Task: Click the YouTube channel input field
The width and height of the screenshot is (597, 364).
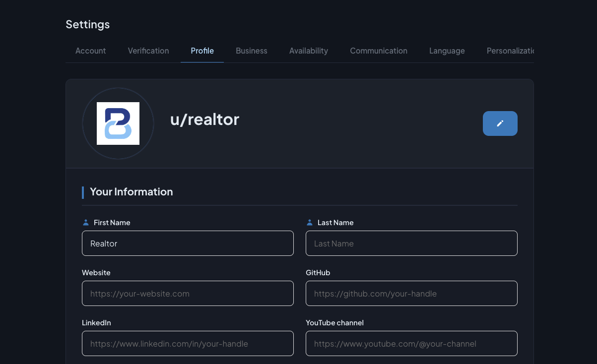Action: pos(411,344)
